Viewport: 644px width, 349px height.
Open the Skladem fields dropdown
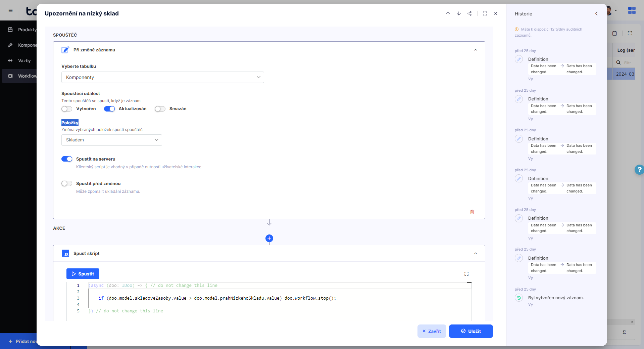click(111, 140)
